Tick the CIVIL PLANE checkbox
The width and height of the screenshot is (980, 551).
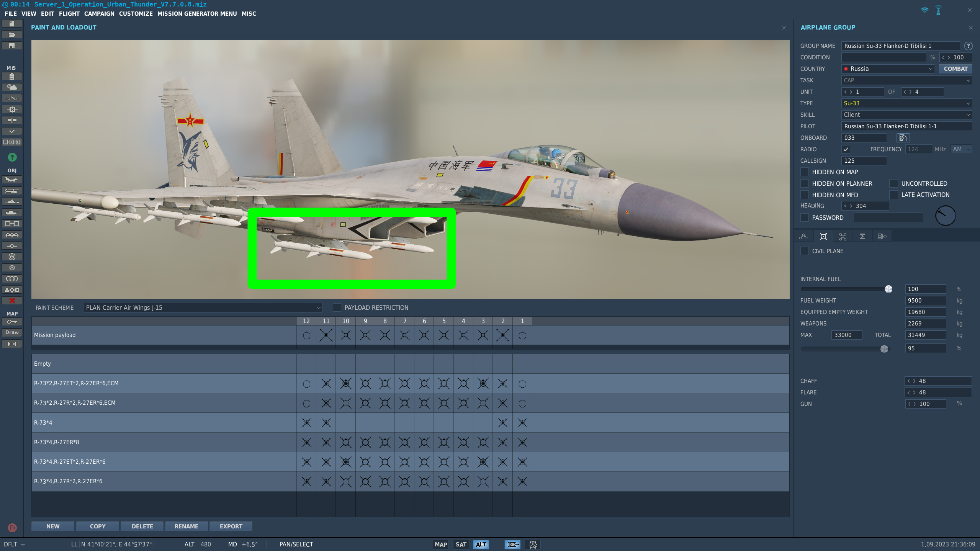point(805,251)
